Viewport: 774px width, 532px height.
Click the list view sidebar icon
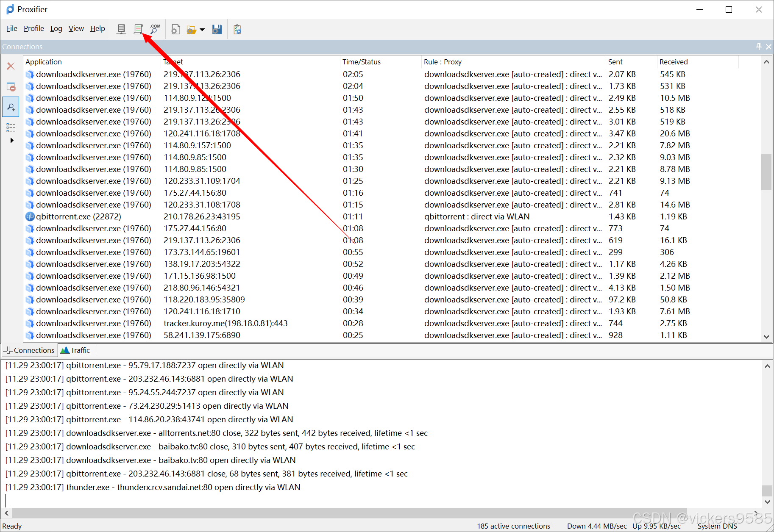tap(11, 127)
